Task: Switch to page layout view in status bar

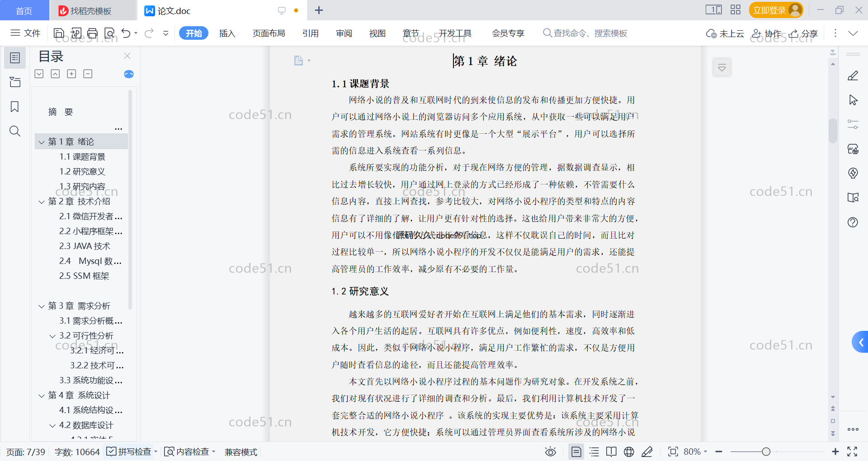Action: 576,452
